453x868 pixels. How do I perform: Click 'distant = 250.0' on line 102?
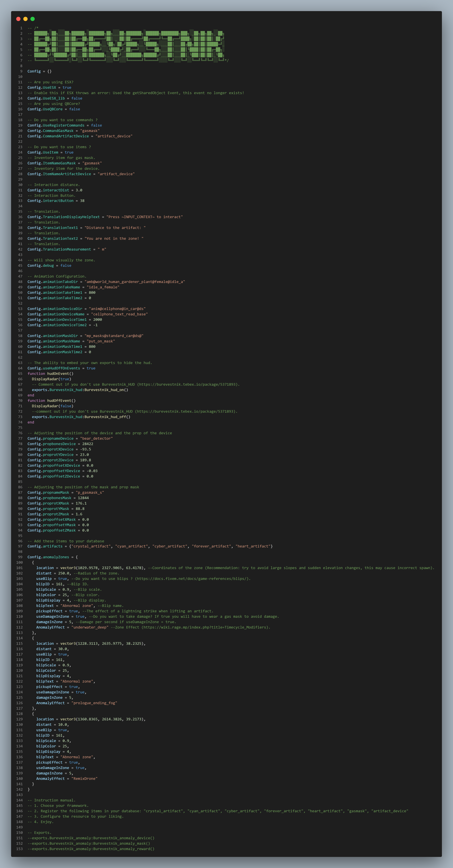(x=53, y=573)
